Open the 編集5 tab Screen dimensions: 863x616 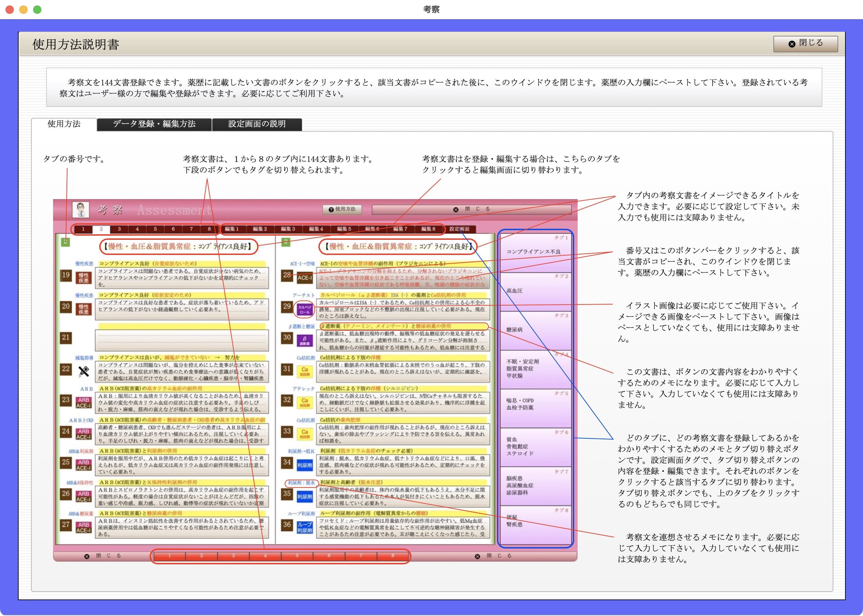(x=345, y=229)
